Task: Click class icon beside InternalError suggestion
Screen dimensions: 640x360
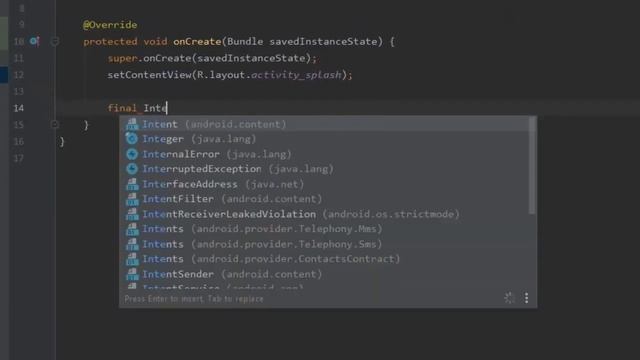Action: tap(132, 154)
